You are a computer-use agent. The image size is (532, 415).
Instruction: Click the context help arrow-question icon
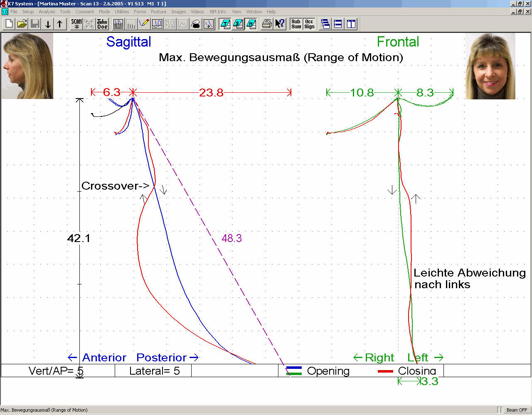coord(280,24)
